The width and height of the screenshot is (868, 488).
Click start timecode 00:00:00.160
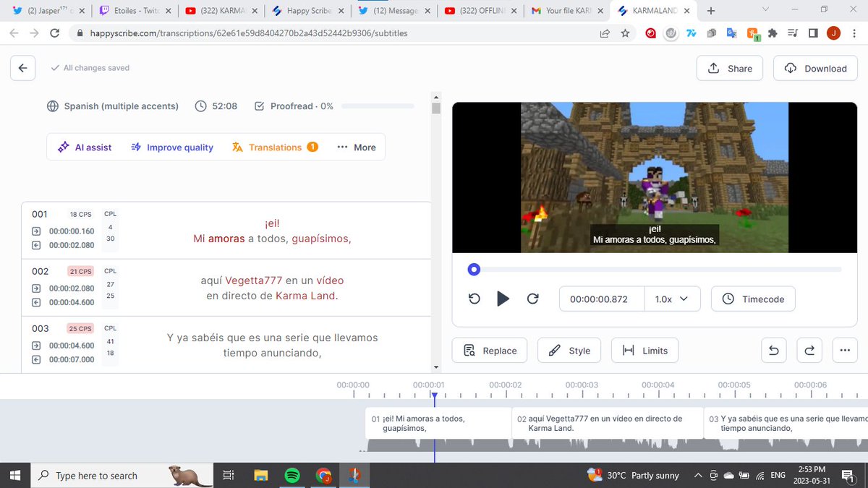coord(72,231)
